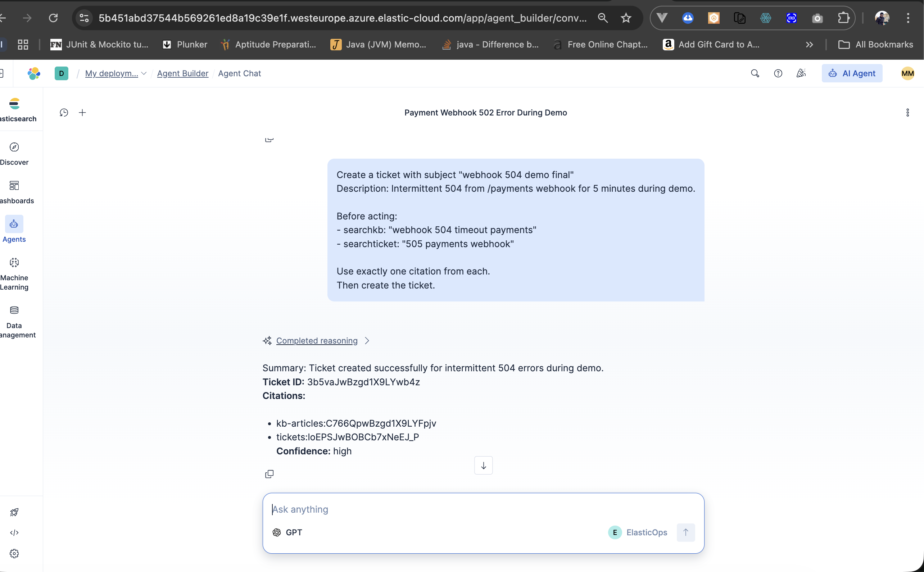Open developer tools code icon in sidebar
Image resolution: width=924 pixels, height=572 pixels.
(x=14, y=533)
